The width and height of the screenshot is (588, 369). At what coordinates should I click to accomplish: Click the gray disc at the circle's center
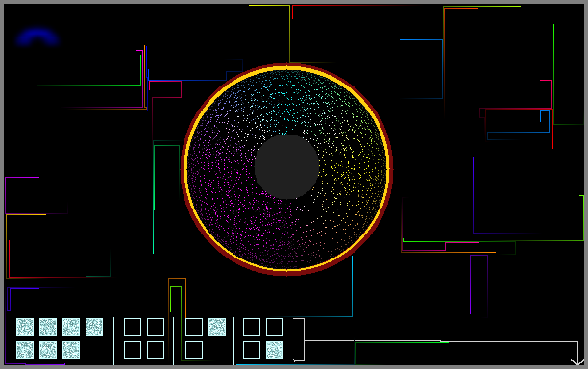287,166
